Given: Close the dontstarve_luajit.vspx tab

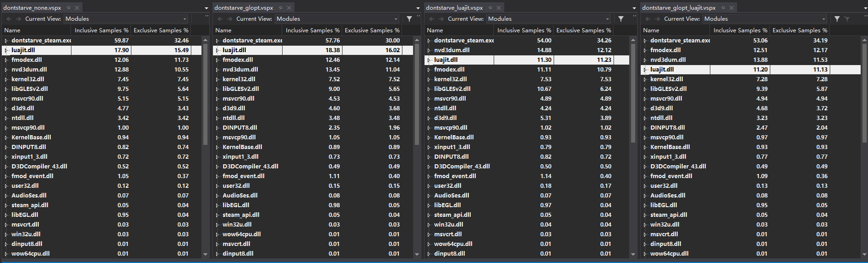Looking at the screenshot, I should tap(499, 8).
